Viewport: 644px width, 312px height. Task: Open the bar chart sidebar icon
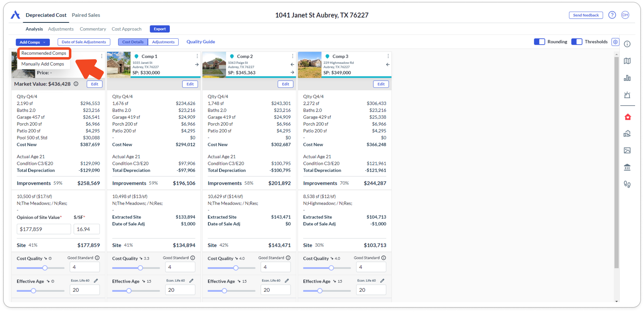click(x=627, y=78)
